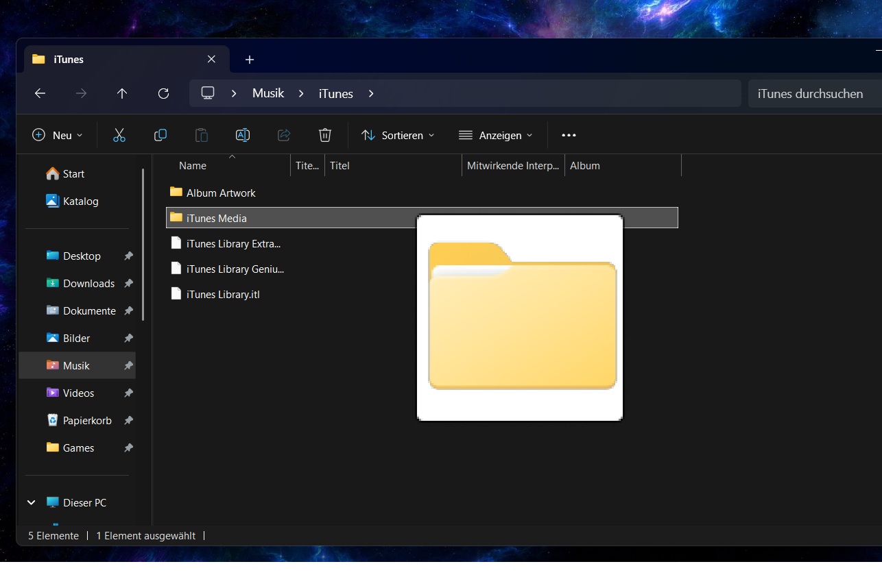
Task: Click the PC monitor icon in address bar
Action: coord(208,93)
